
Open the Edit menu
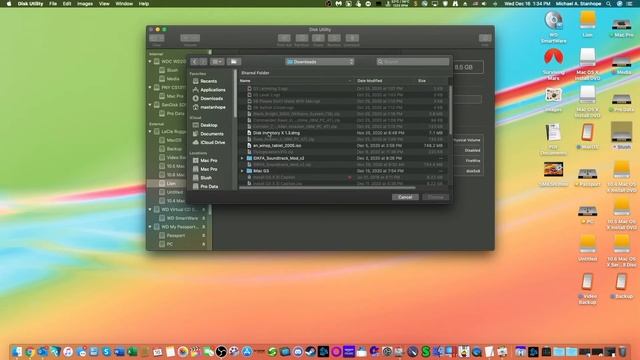pyautogui.click(x=67, y=4)
